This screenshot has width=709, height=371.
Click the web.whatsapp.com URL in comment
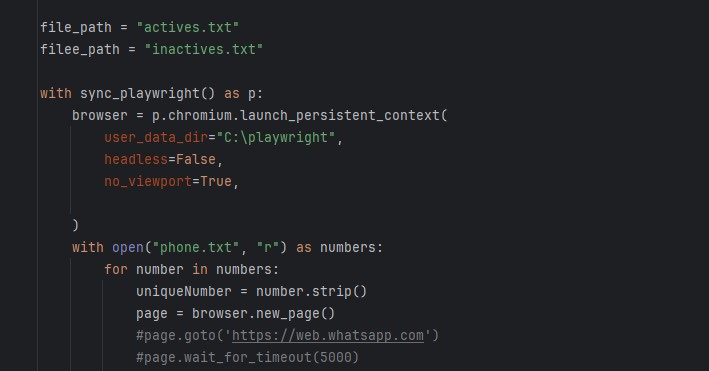tap(327, 336)
